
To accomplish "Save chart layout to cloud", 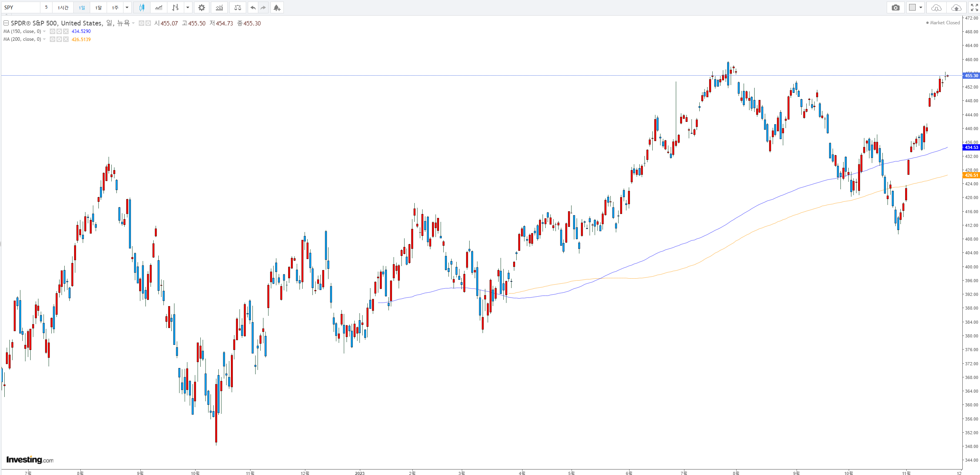I will coord(956,7).
